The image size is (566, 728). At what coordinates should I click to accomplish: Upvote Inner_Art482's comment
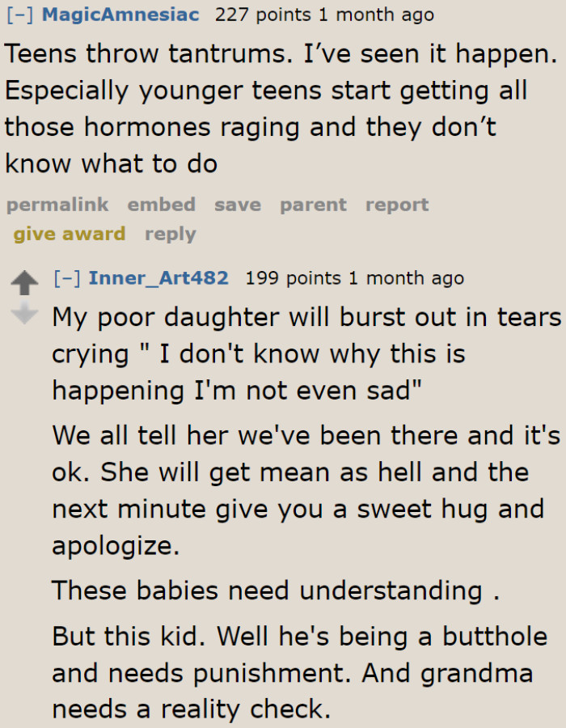25,282
